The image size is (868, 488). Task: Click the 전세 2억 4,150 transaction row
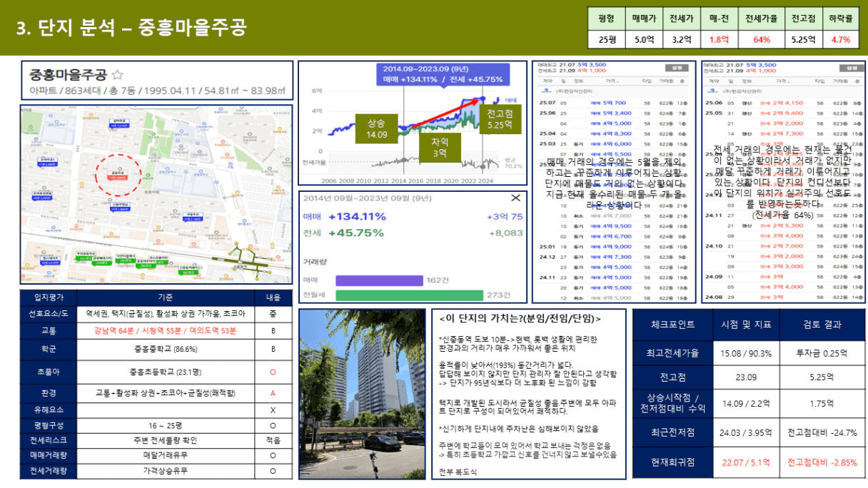click(x=783, y=103)
